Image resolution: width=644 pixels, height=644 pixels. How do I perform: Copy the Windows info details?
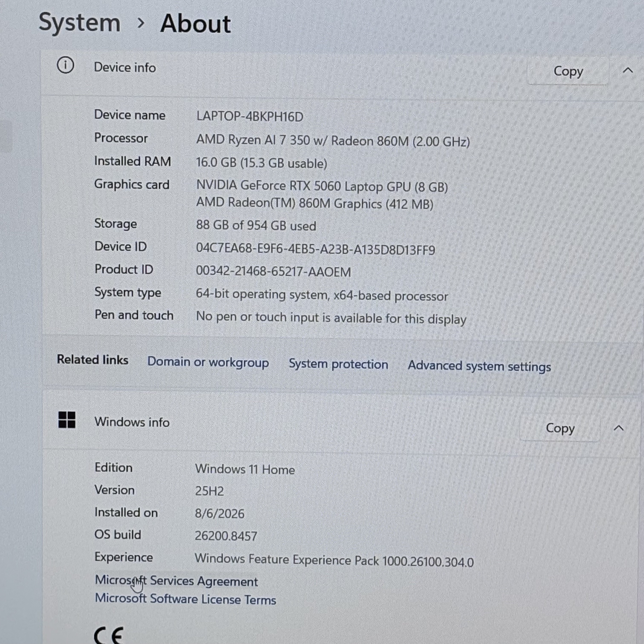[x=560, y=428]
